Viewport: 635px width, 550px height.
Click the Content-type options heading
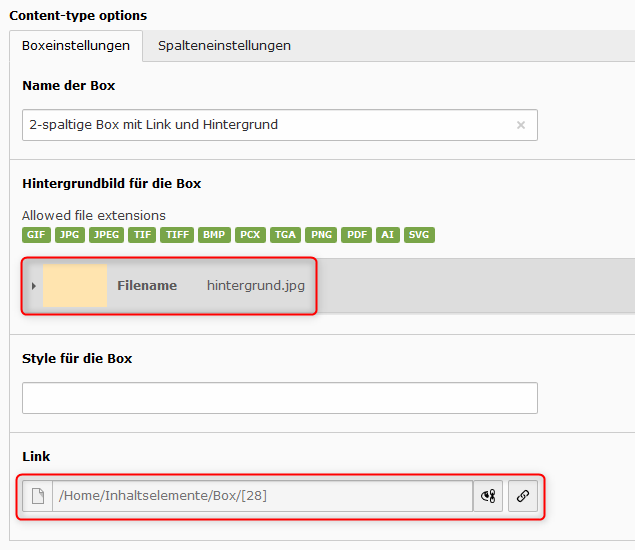pos(78,15)
